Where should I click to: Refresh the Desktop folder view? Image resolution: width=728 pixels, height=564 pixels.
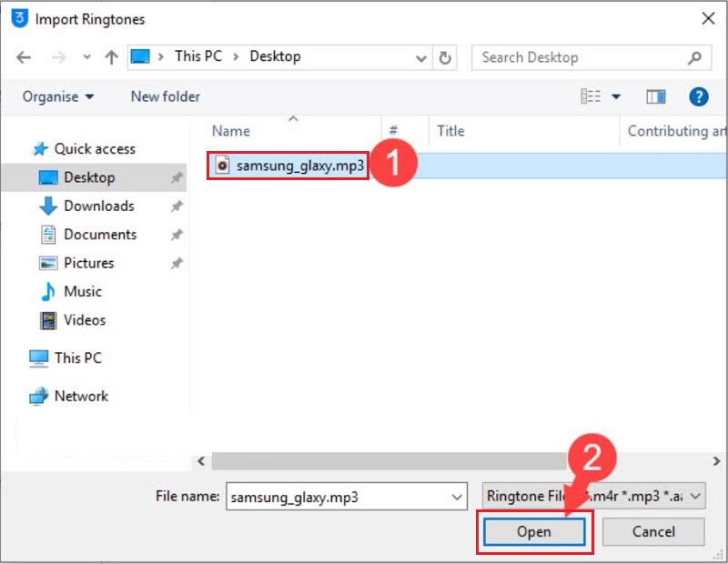pos(445,57)
